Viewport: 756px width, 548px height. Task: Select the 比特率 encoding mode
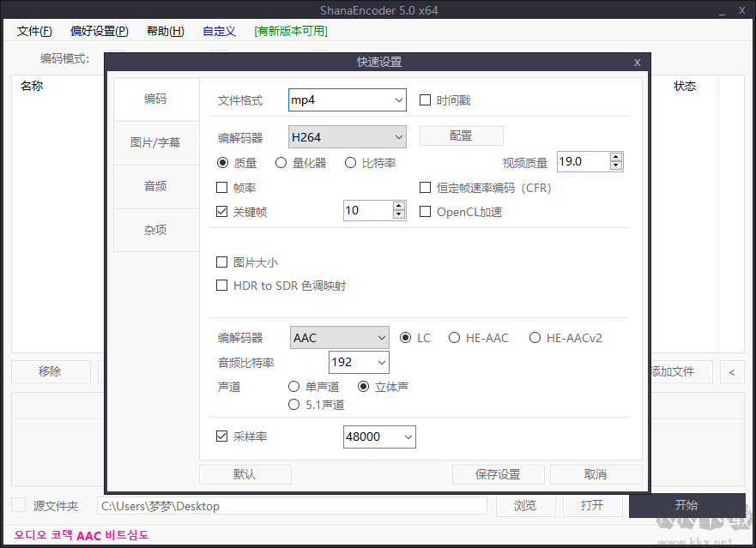click(350, 162)
